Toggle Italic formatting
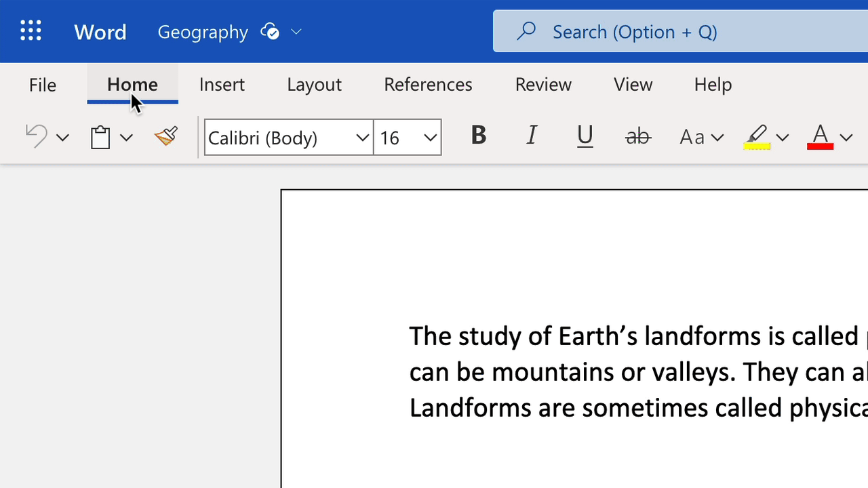Image resolution: width=868 pixels, height=488 pixels. pos(532,136)
